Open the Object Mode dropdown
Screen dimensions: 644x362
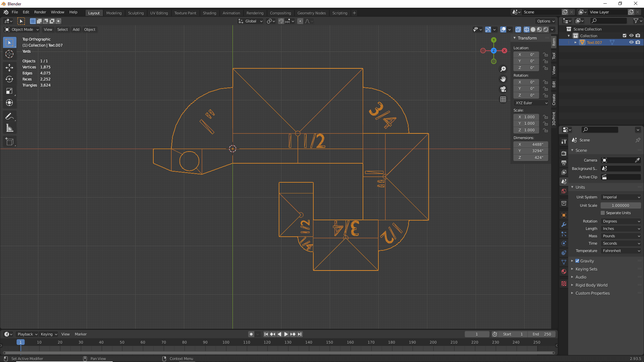(x=22, y=29)
